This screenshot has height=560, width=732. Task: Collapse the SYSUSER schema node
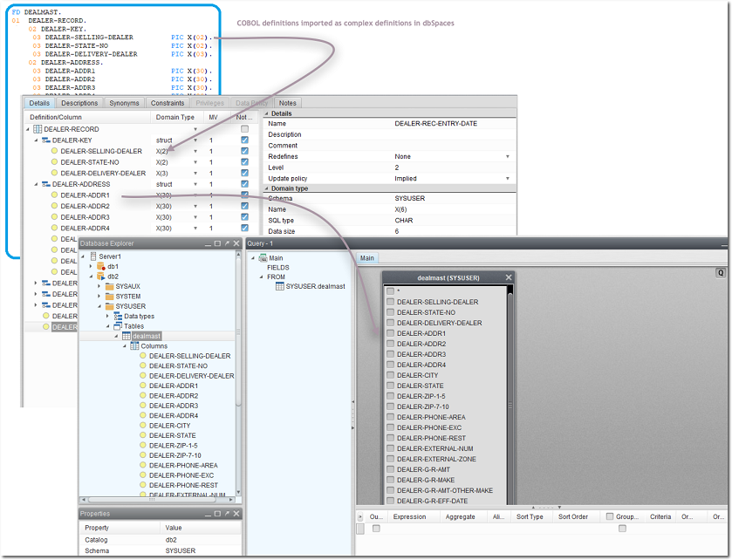(99, 306)
